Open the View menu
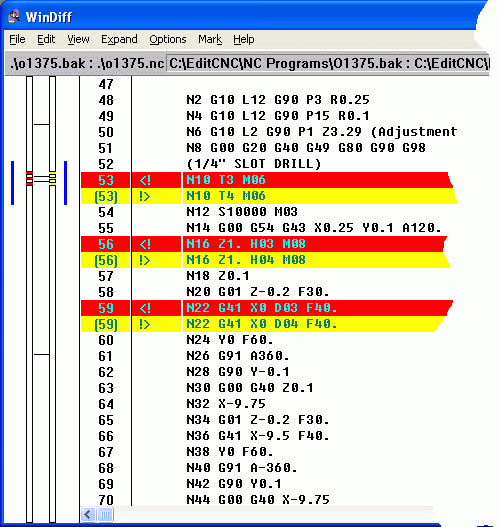 [x=78, y=39]
